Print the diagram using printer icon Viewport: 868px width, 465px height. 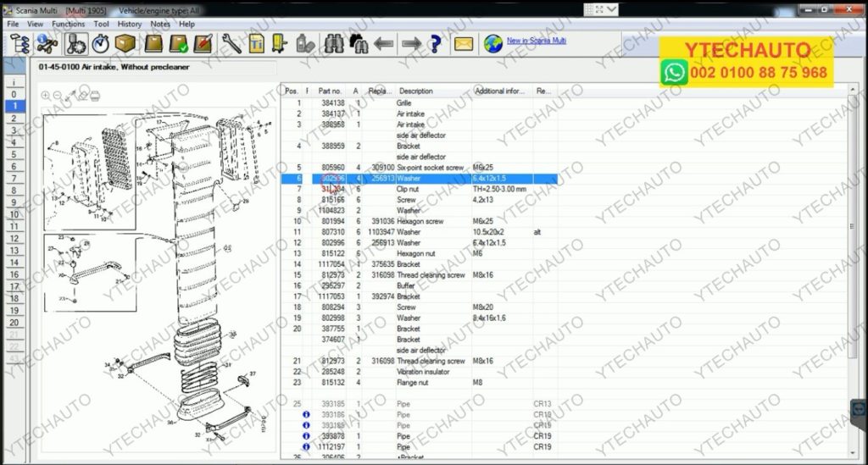95,95
